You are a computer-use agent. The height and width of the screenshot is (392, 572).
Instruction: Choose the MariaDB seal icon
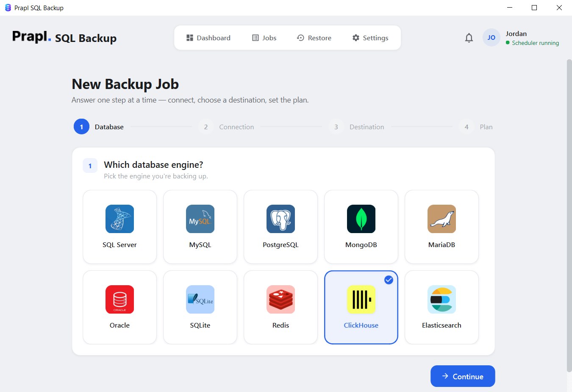[x=441, y=219]
